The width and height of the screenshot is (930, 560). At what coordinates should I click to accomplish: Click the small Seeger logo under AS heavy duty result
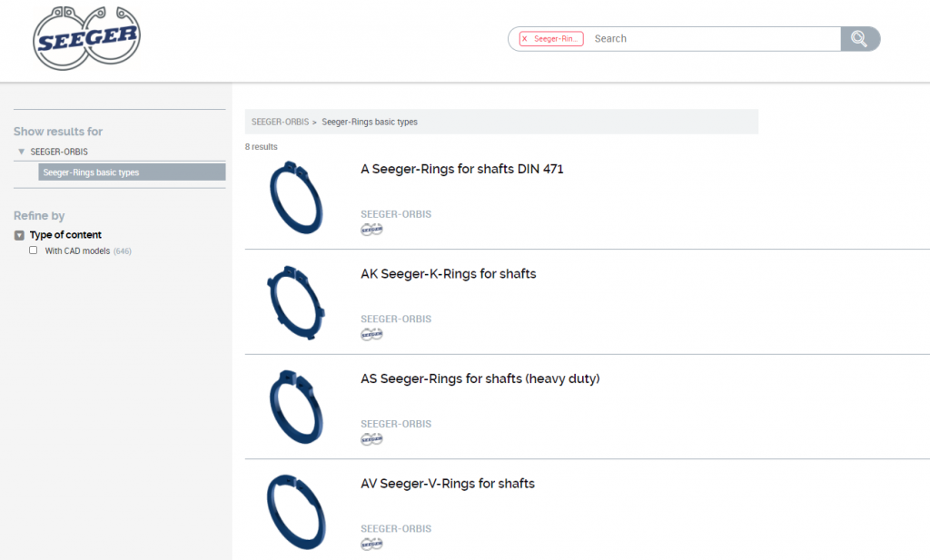pyautogui.click(x=371, y=439)
